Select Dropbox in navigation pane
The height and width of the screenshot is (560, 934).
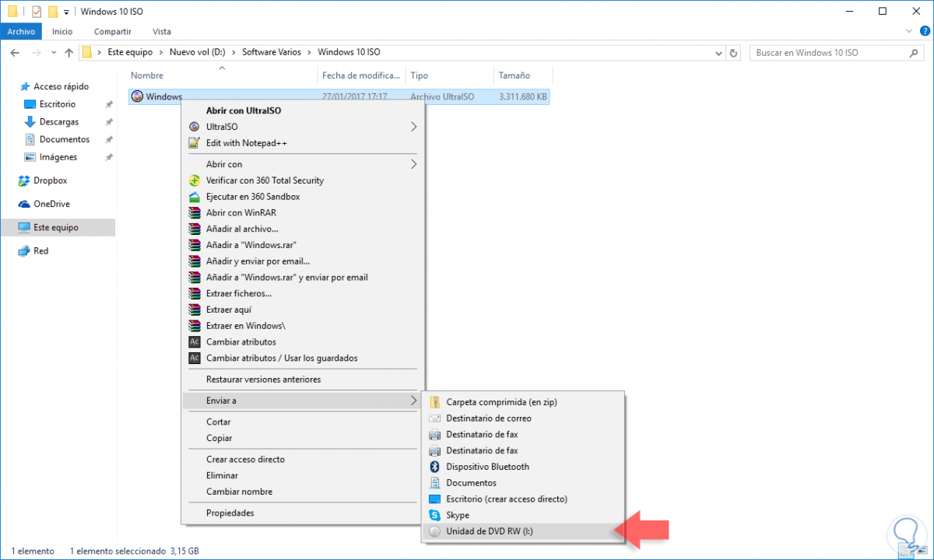[x=50, y=180]
